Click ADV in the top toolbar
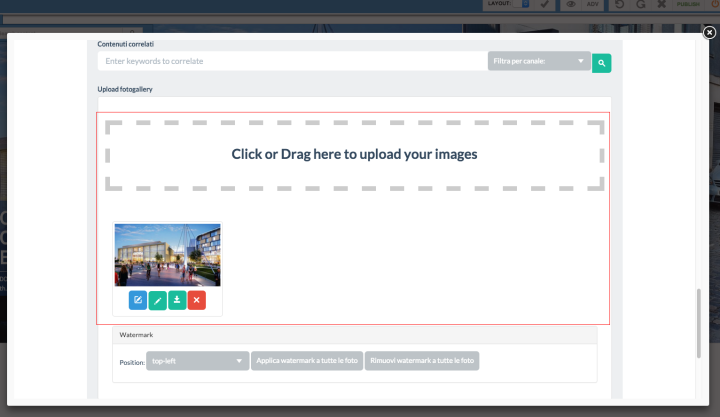Viewport: 720px width, 417px height. pyautogui.click(x=593, y=5)
